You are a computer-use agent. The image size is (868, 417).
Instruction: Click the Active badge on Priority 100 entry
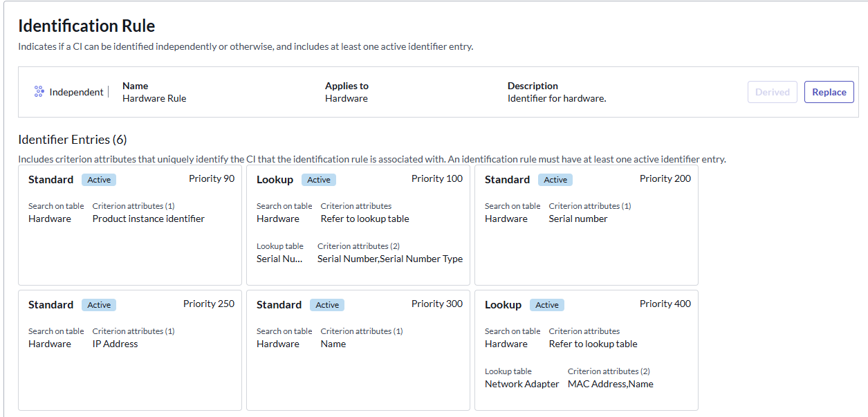tap(319, 180)
